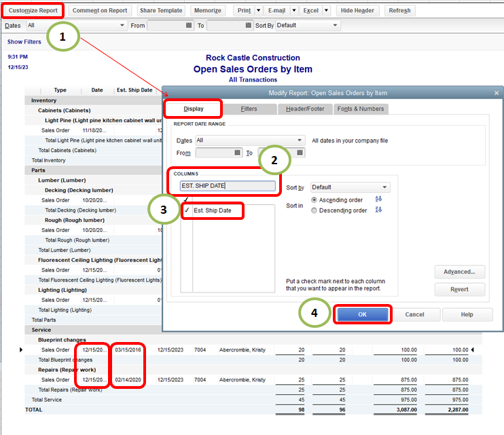Click the Advanced... button
The image size is (504, 435).
click(x=459, y=271)
